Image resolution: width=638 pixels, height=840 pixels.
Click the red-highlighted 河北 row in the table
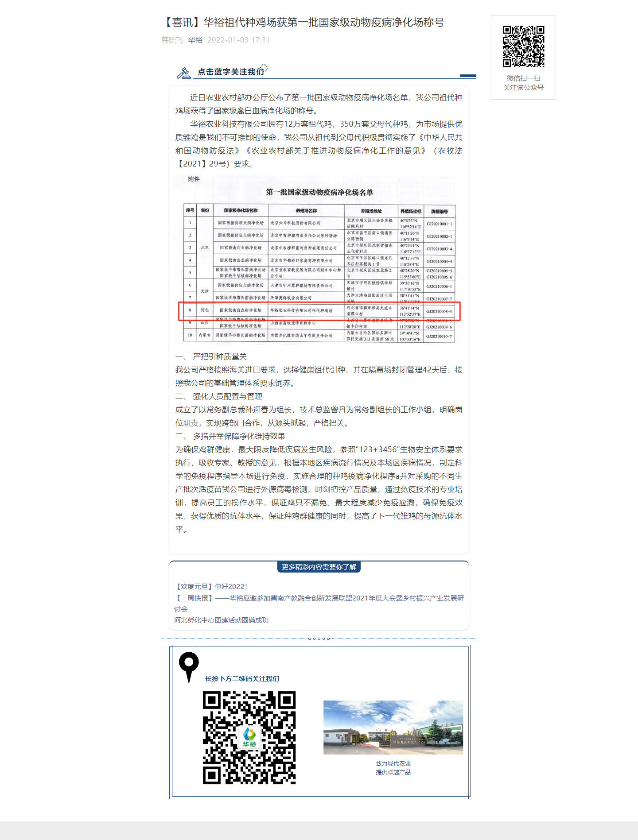coord(319,311)
